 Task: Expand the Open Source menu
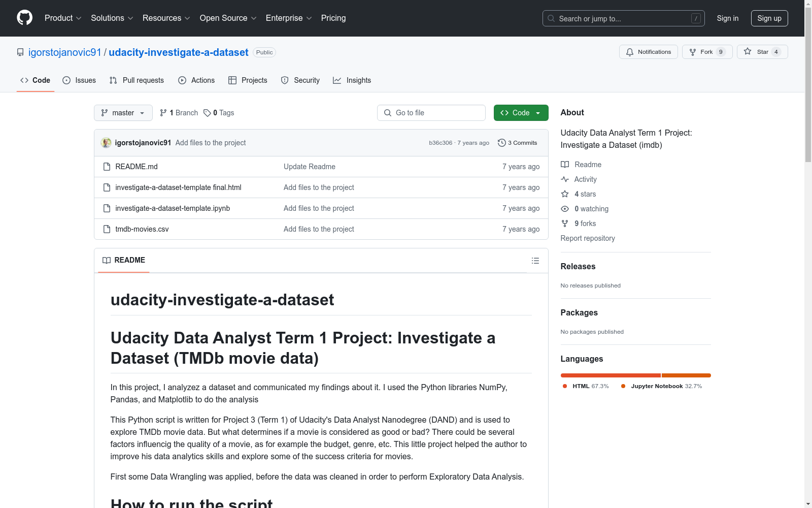[228, 18]
